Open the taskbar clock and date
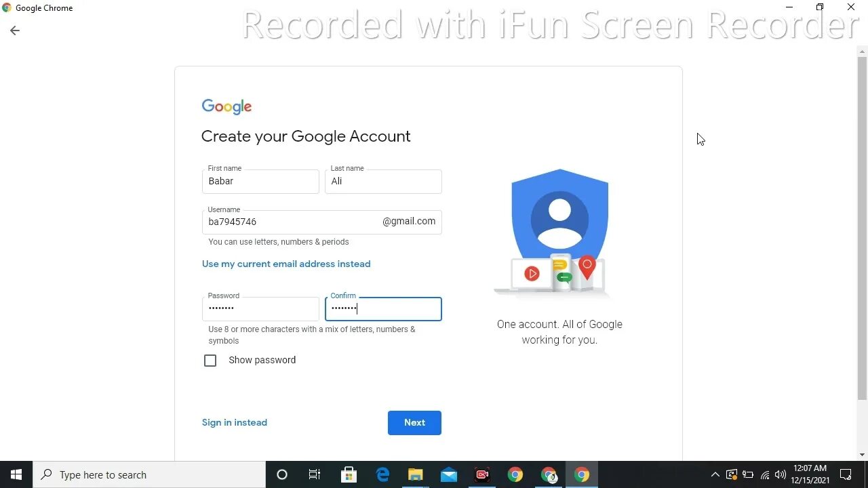868x488 pixels. pos(811,474)
